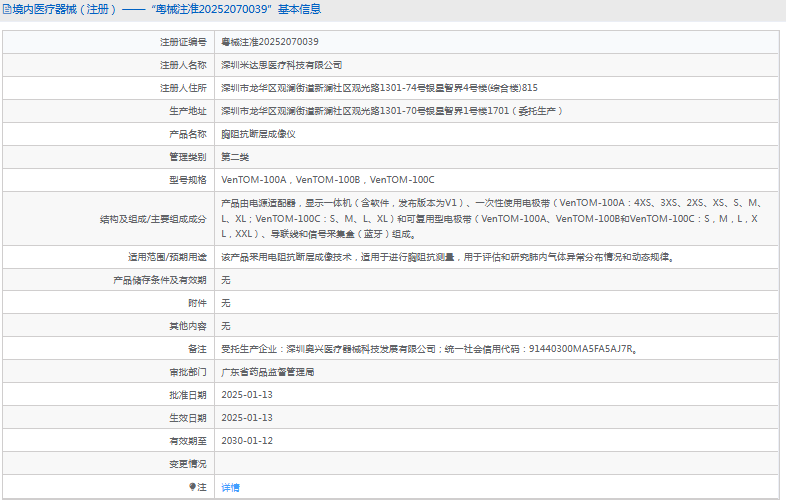Image resolution: width=786 pixels, height=504 pixels.
Task: Click the 2025-01-13 value in the 批准日期 row
Action: (x=247, y=395)
